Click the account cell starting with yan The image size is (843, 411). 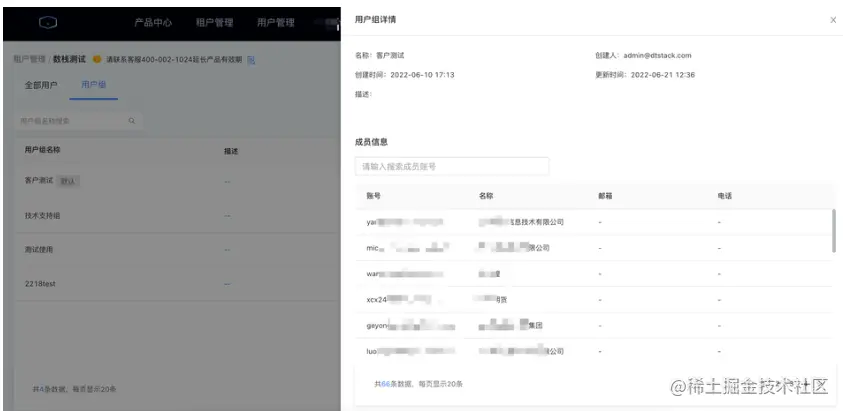pyautogui.click(x=405, y=222)
